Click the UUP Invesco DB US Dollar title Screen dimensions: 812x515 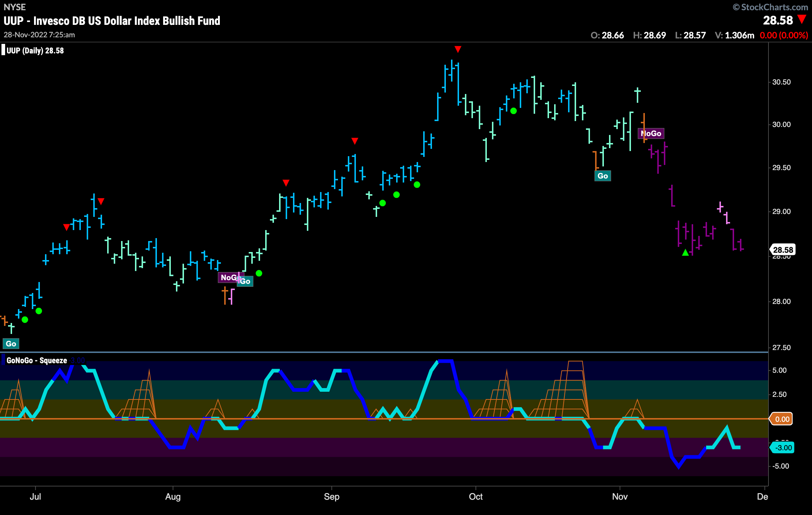coord(112,21)
